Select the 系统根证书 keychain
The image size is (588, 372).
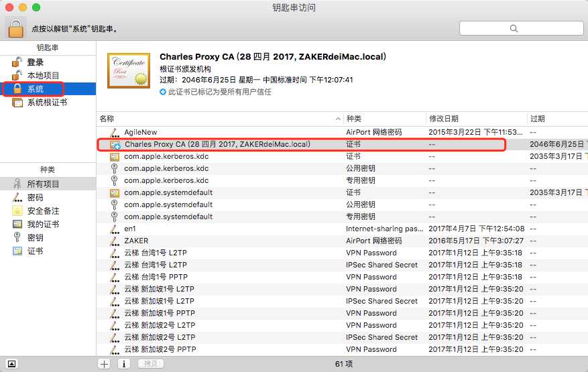48,103
